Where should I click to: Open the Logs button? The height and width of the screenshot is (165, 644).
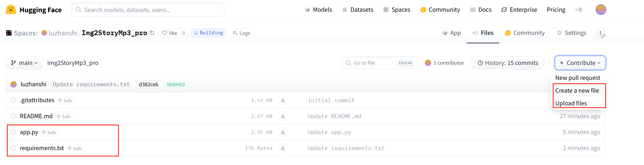[241, 33]
